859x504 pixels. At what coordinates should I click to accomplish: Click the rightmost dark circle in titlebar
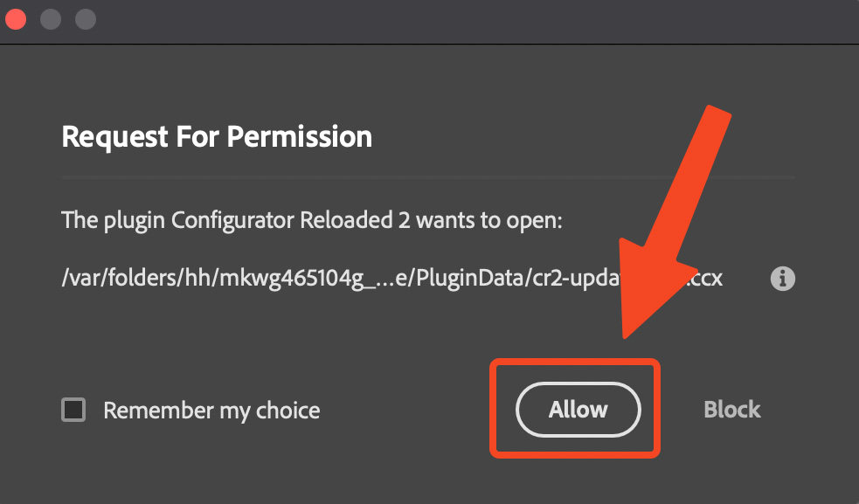pos(84,18)
